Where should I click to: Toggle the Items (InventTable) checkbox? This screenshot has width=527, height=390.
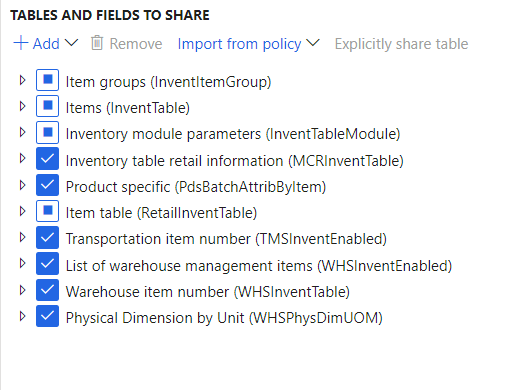[x=47, y=106]
